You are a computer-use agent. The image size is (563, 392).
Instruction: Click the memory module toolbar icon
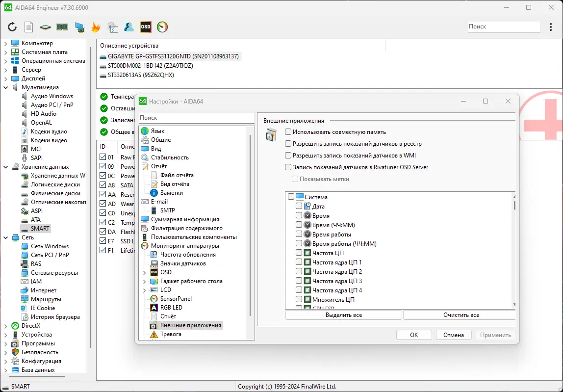(62, 26)
